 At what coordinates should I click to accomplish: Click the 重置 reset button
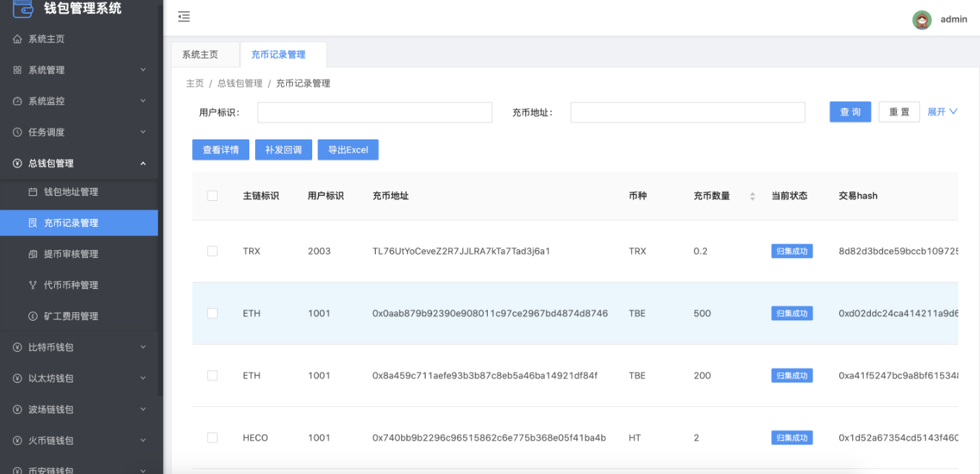899,112
